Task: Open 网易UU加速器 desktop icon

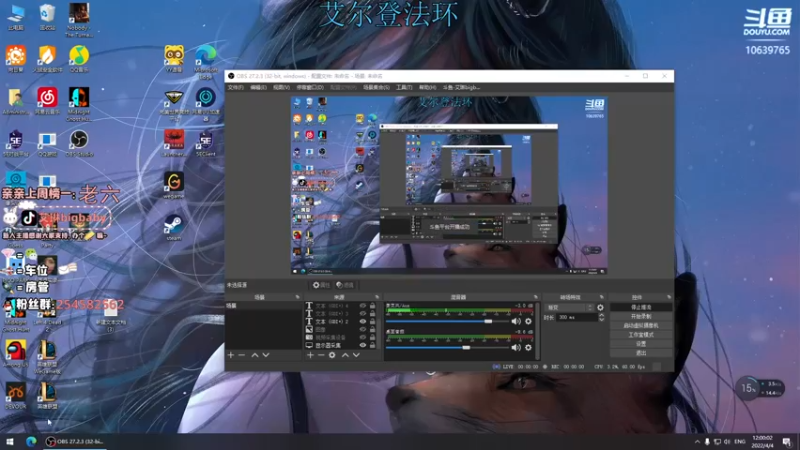Action: (x=206, y=104)
